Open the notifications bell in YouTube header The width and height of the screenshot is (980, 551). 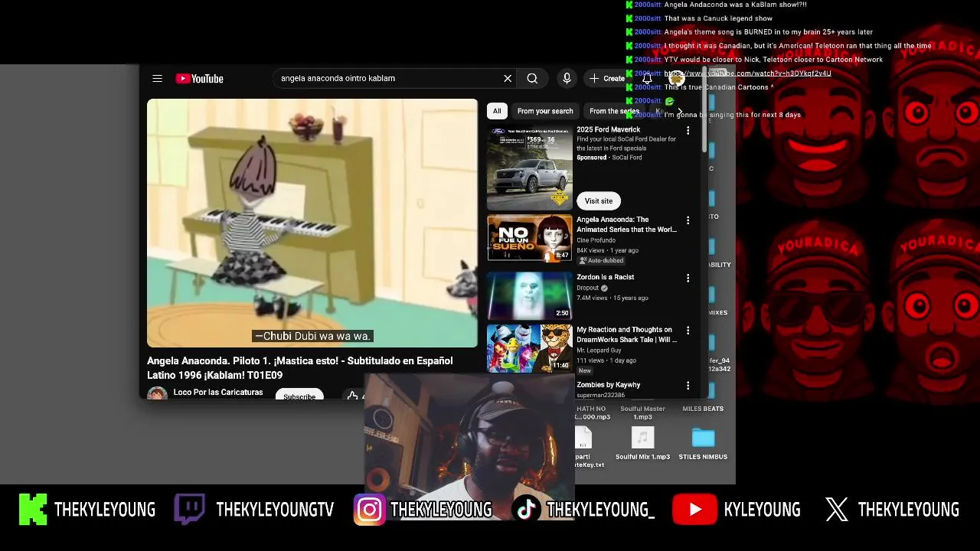coord(647,78)
